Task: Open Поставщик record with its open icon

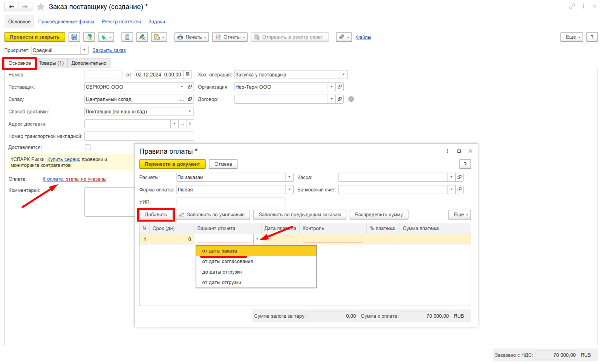Action: click(190, 87)
